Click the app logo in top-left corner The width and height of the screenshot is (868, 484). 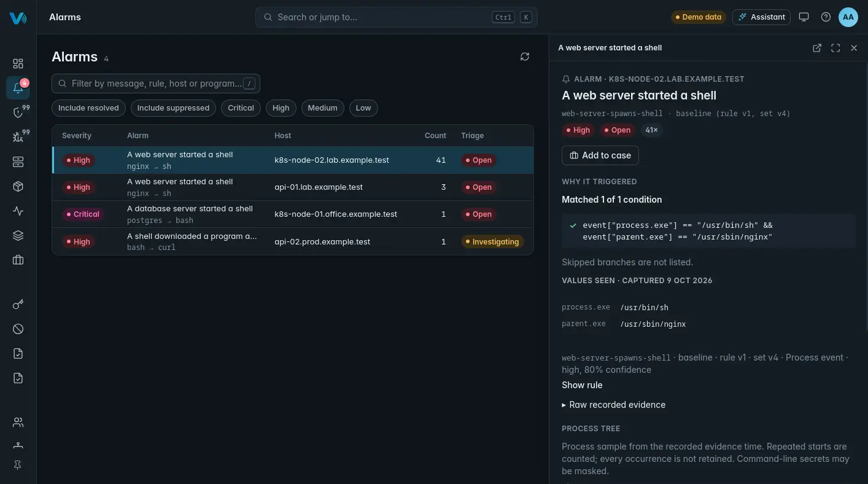18,18
